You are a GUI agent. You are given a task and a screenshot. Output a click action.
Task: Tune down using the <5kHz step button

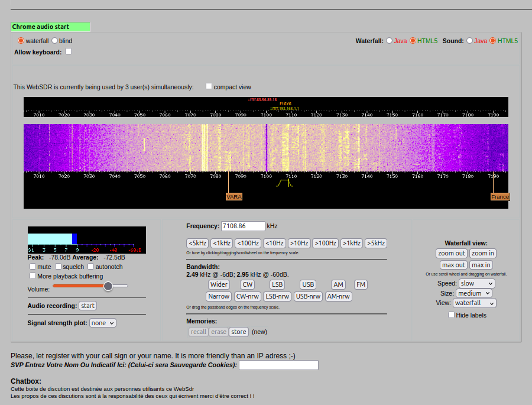197,243
